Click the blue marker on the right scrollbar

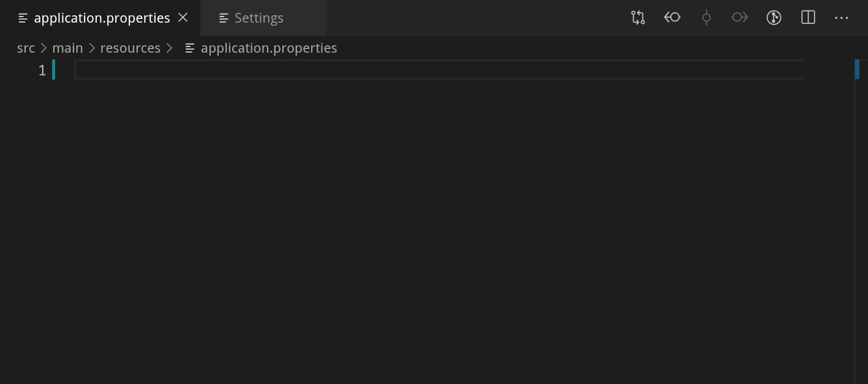(858, 69)
